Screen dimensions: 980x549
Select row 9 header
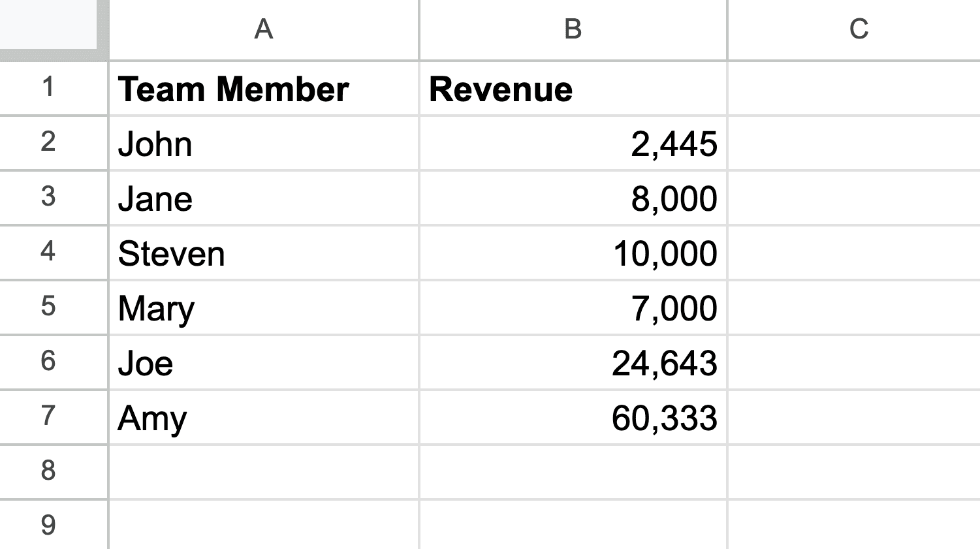49,525
